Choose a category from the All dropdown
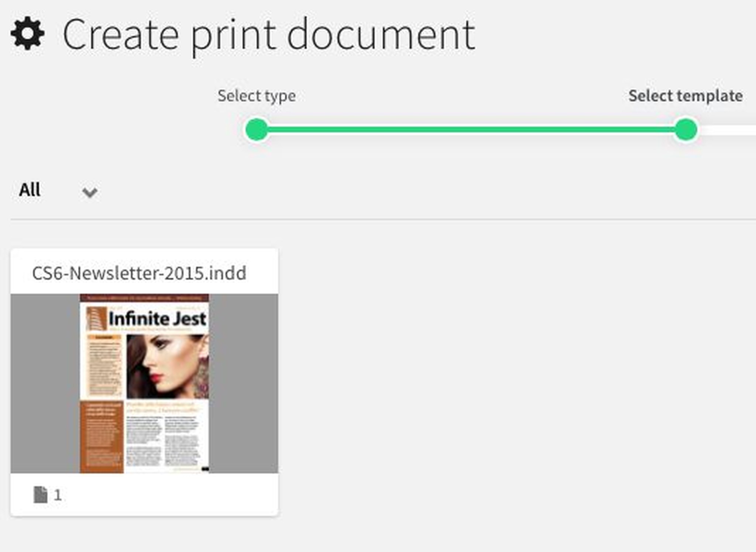The width and height of the screenshot is (756, 552). pos(59,190)
